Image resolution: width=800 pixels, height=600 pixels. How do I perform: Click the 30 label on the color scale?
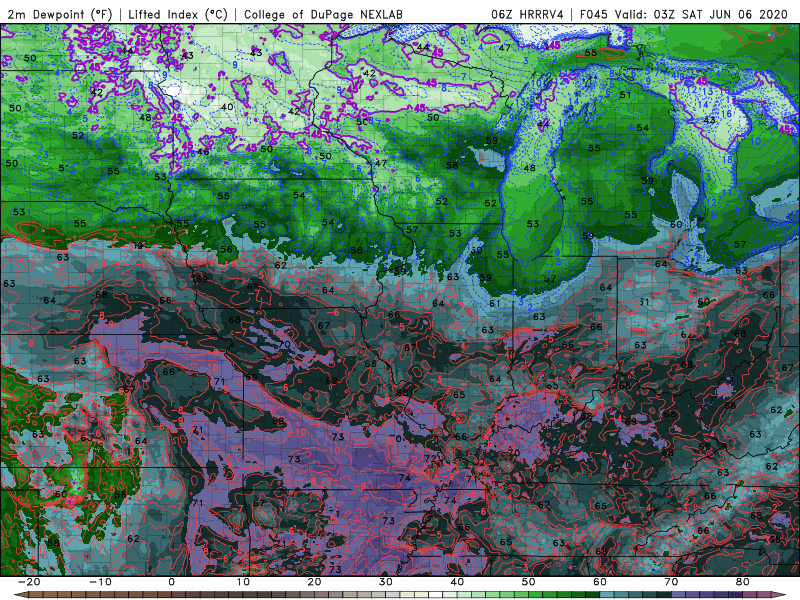pos(386,582)
